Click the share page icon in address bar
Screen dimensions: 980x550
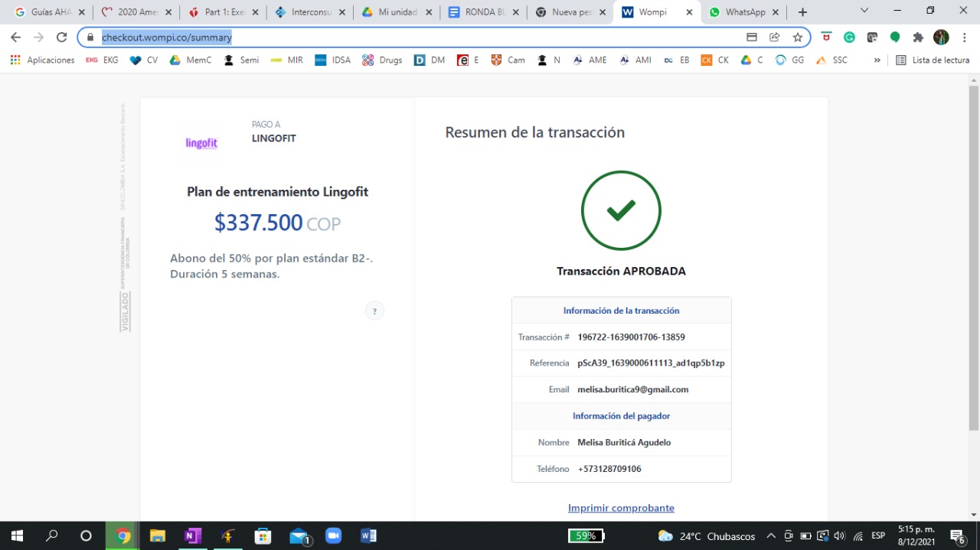click(x=775, y=37)
